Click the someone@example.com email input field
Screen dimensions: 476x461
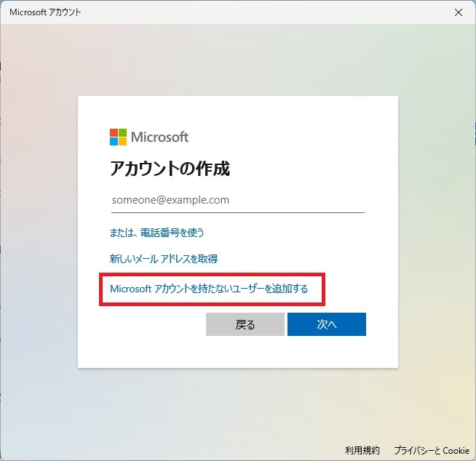pos(238,201)
